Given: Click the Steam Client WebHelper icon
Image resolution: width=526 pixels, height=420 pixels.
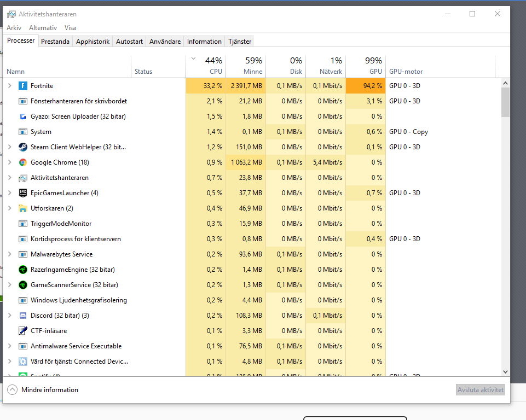Looking at the screenshot, I should pos(23,147).
